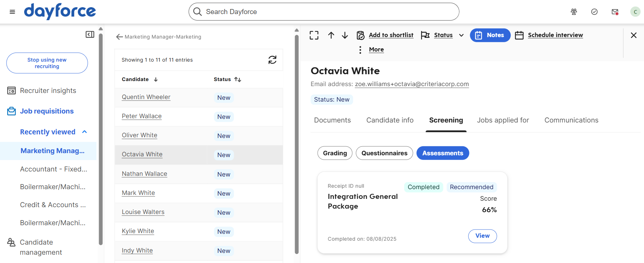Select the Assessments pill
Viewport: 644px width, 263px height.
tap(443, 153)
